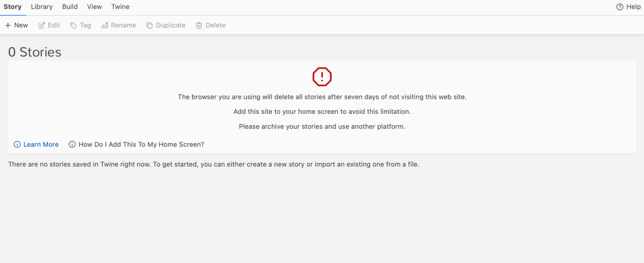Screen dimensions: 644x263
Task: Open the Learn More link
Action: pyautogui.click(x=40, y=145)
